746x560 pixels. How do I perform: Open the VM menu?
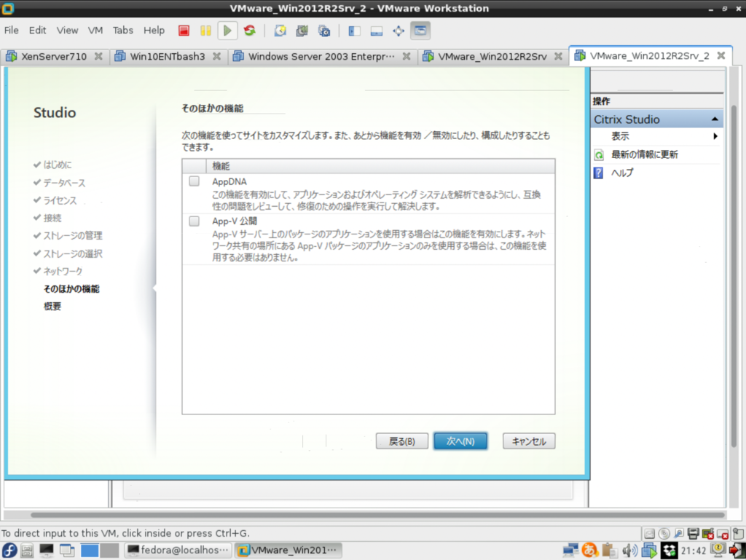95,31
